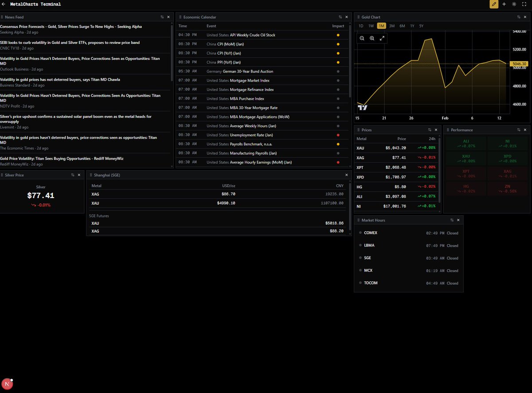
Task: Select the pencil edit-layout tool
Action: click(x=493, y=4)
